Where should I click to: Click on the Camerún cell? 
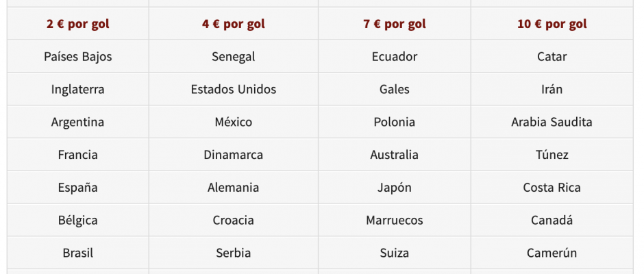(552, 253)
